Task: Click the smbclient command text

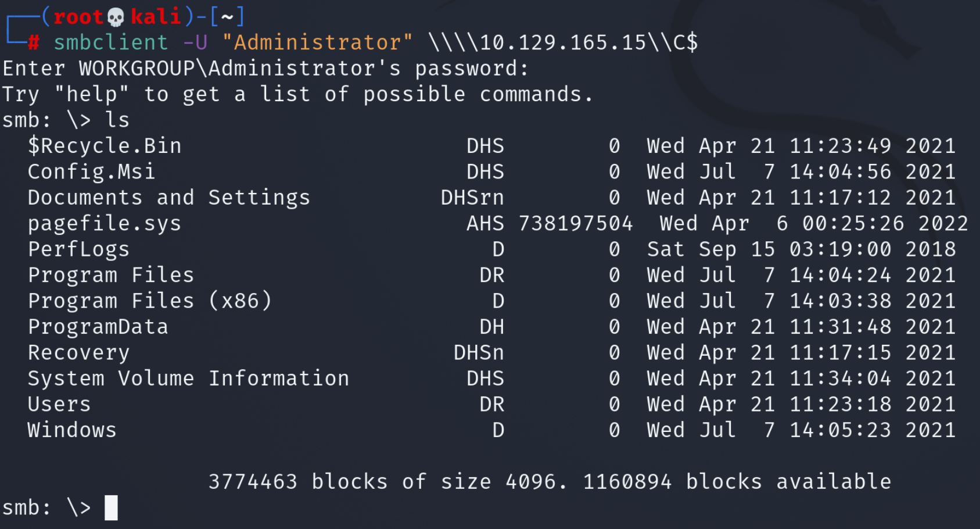Action: pyautogui.click(x=111, y=42)
